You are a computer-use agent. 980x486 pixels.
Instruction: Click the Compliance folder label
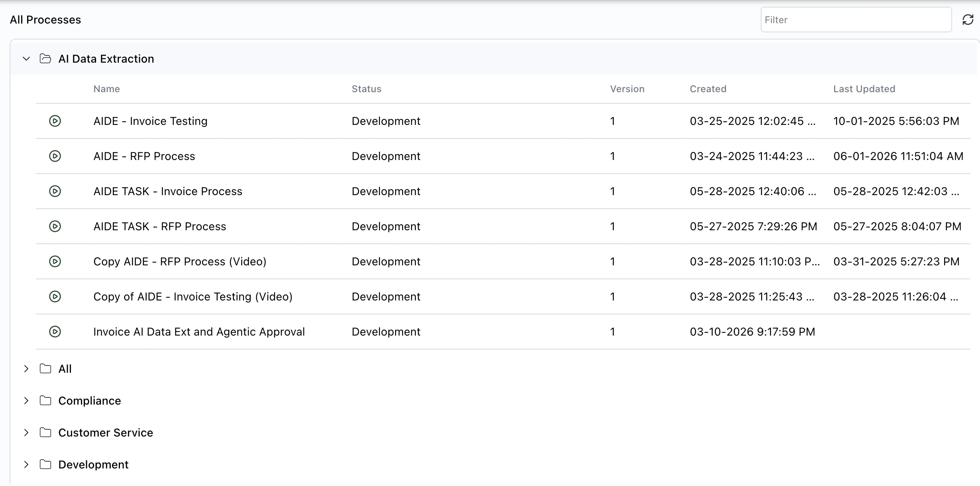(x=90, y=401)
